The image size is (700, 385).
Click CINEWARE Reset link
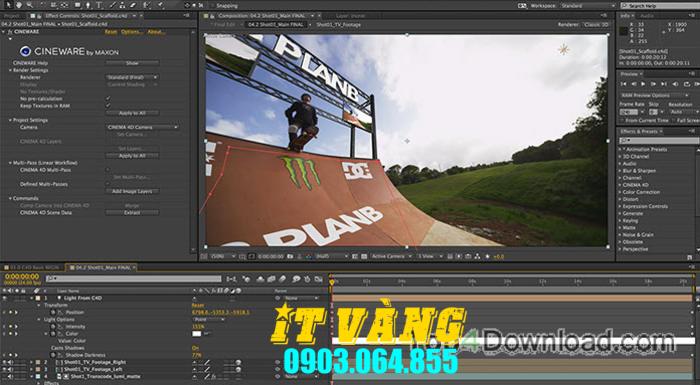point(111,32)
